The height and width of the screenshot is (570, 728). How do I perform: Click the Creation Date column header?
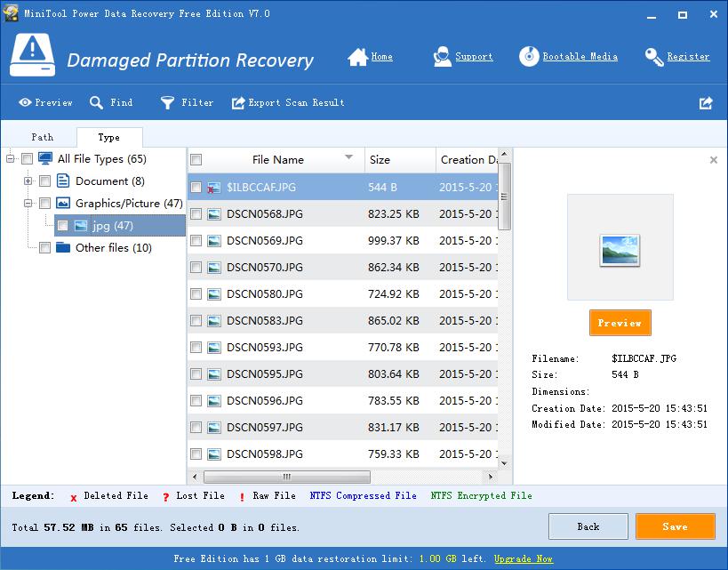(467, 160)
